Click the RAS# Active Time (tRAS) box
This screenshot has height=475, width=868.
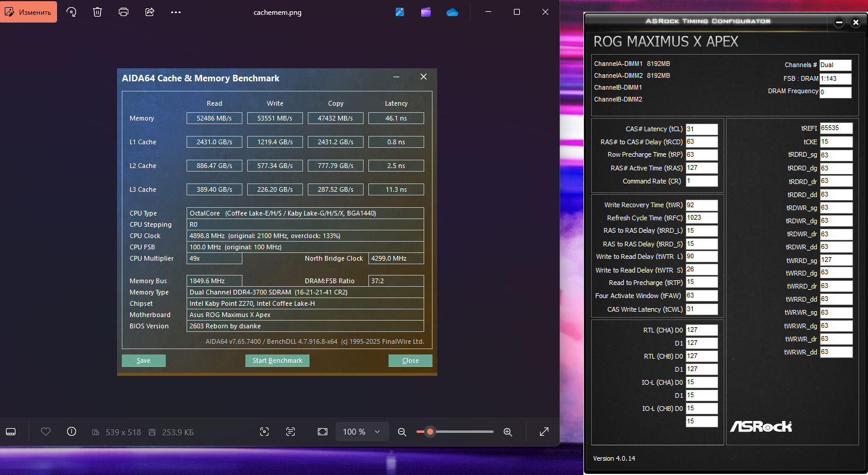(x=702, y=168)
